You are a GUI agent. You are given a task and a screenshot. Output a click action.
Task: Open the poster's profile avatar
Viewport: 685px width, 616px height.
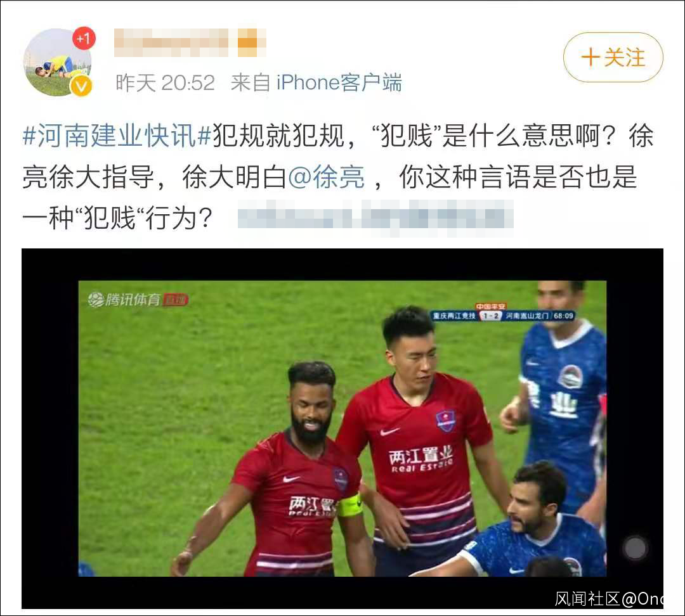point(58,63)
